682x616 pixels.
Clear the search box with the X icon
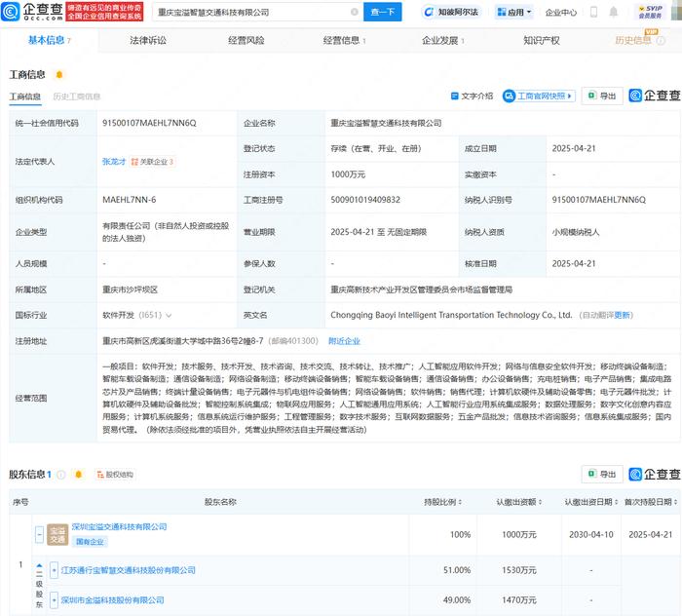355,12
